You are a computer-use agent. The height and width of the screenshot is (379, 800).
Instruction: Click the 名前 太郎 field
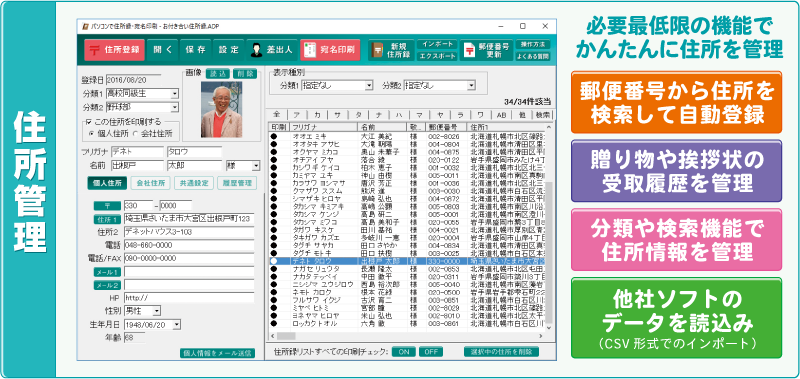click(x=194, y=166)
